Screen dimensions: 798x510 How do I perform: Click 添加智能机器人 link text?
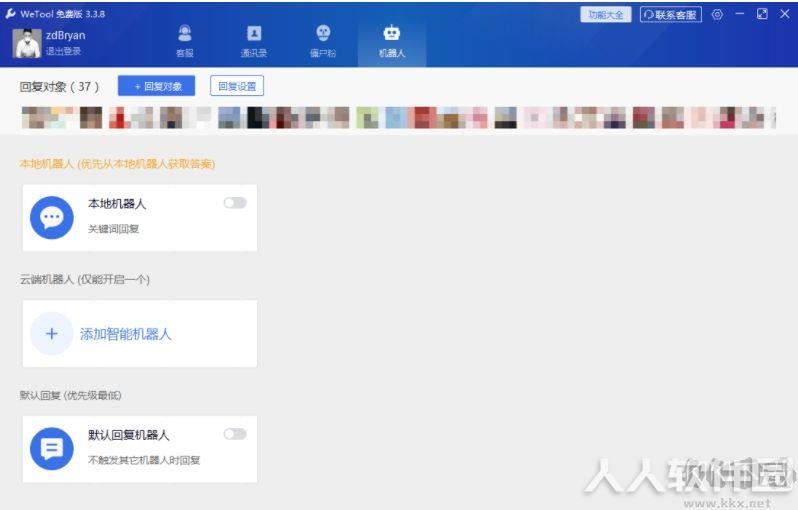(x=126, y=334)
